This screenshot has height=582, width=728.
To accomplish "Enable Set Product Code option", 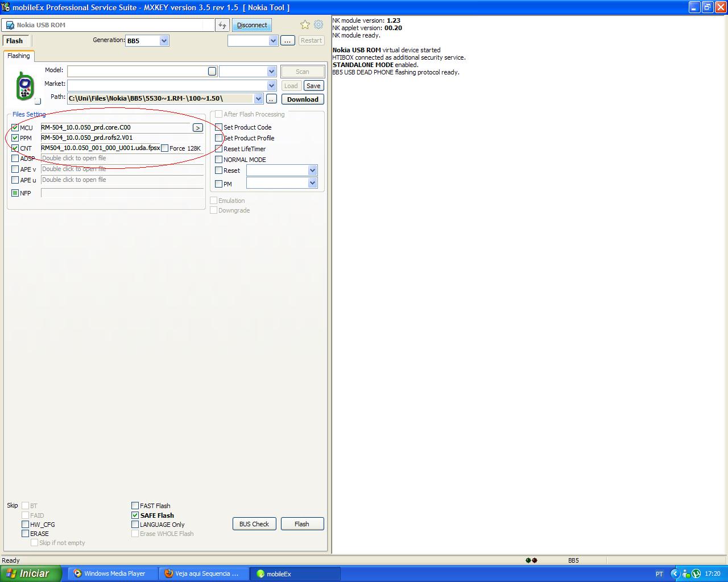I will click(x=218, y=127).
